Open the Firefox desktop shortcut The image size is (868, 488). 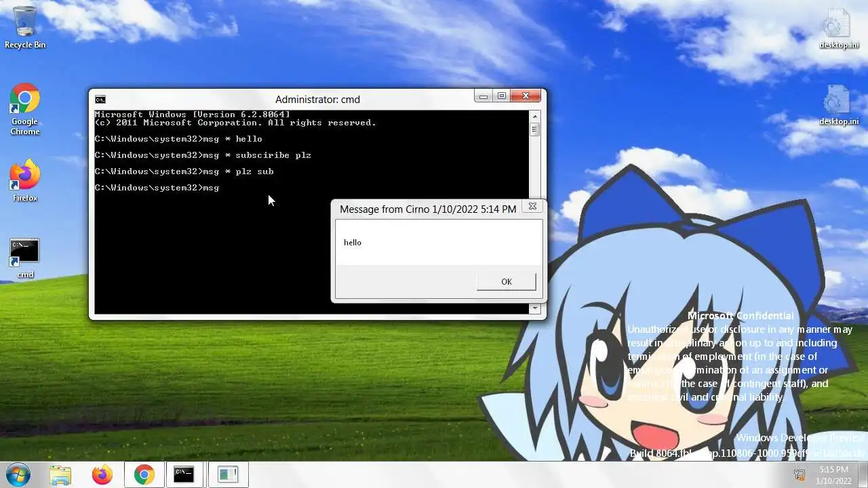25,181
